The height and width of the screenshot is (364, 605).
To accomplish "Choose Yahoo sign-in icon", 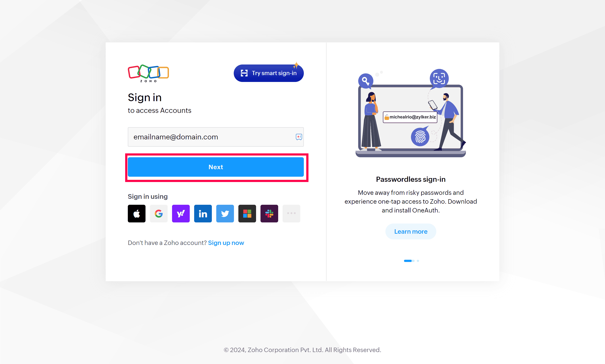I will [x=181, y=213].
